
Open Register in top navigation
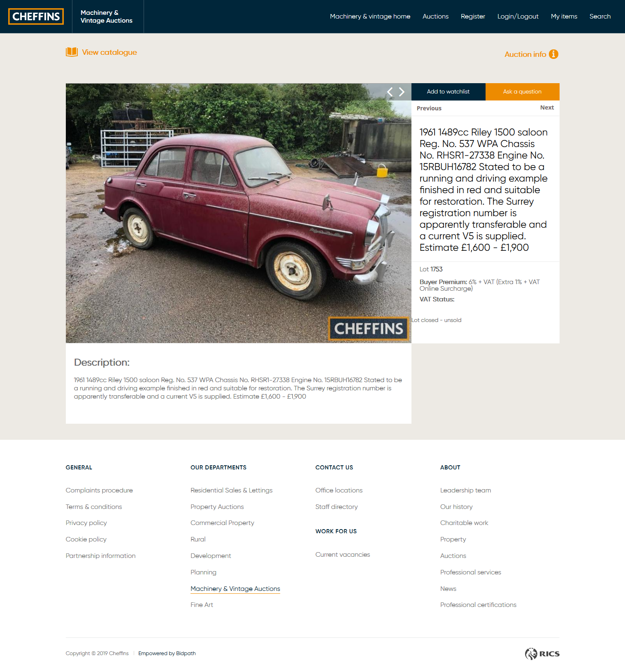tap(473, 16)
